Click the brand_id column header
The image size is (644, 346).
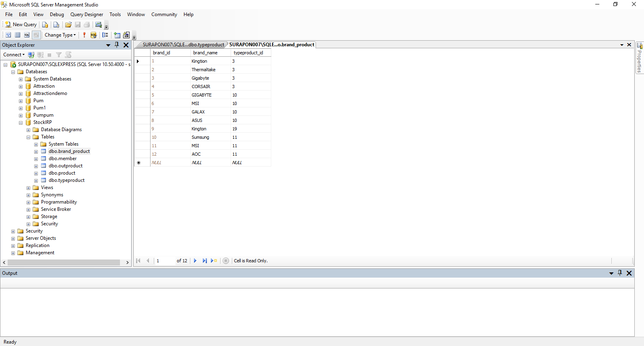pos(170,53)
